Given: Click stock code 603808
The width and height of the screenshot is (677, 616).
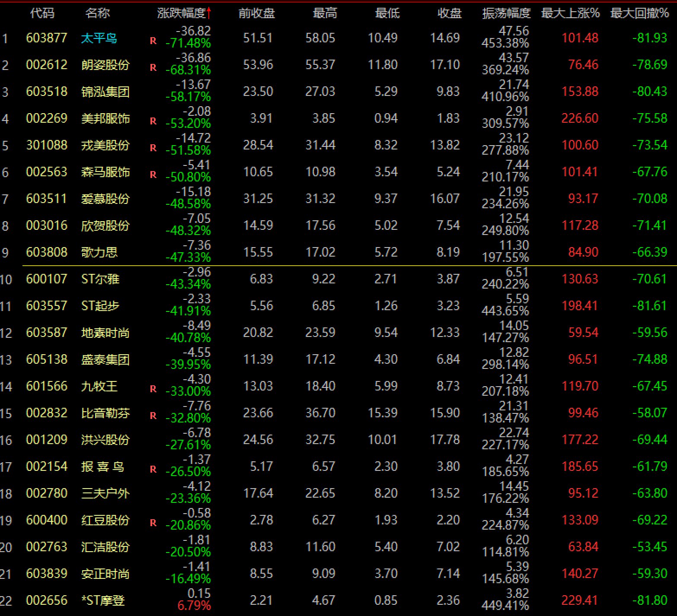Looking at the screenshot, I should click(x=47, y=252).
